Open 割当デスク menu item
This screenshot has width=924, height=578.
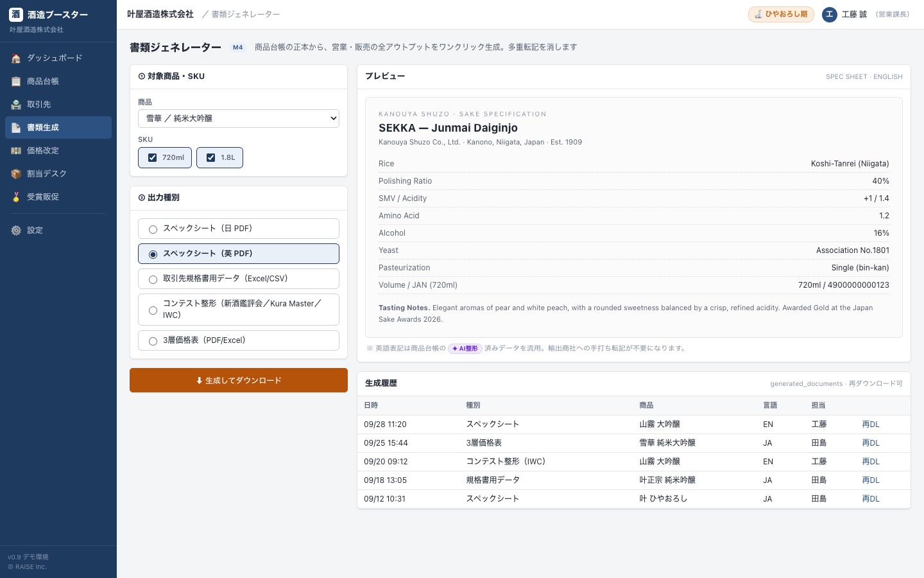[x=58, y=173]
